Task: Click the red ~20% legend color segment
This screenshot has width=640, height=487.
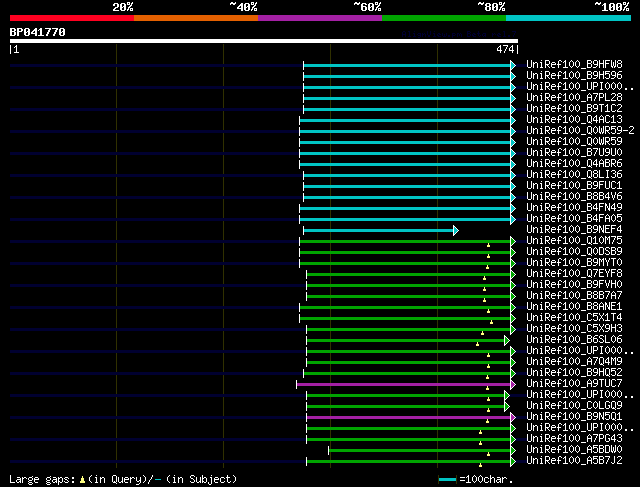Action: tap(71, 17)
